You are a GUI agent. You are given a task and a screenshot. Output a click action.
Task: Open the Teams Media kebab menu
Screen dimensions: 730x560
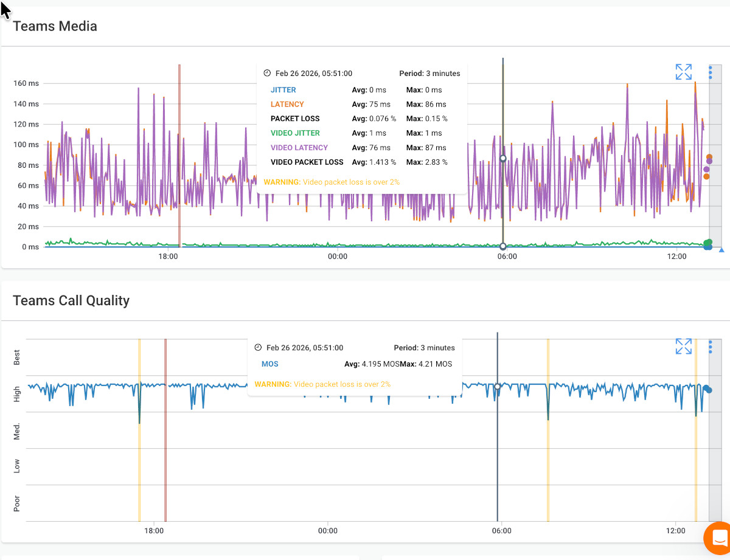[710, 72]
